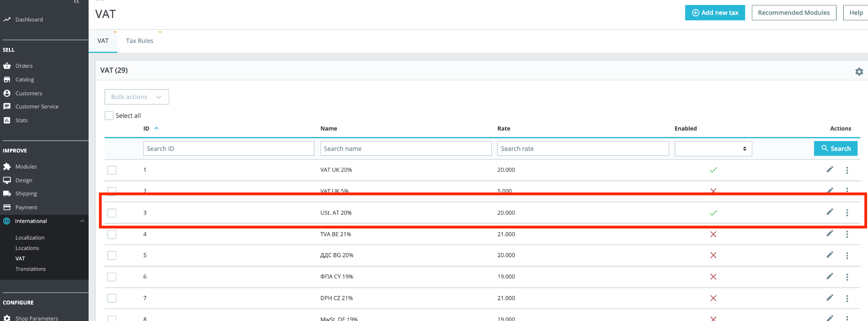Open Translations in the sidebar

tap(30, 269)
